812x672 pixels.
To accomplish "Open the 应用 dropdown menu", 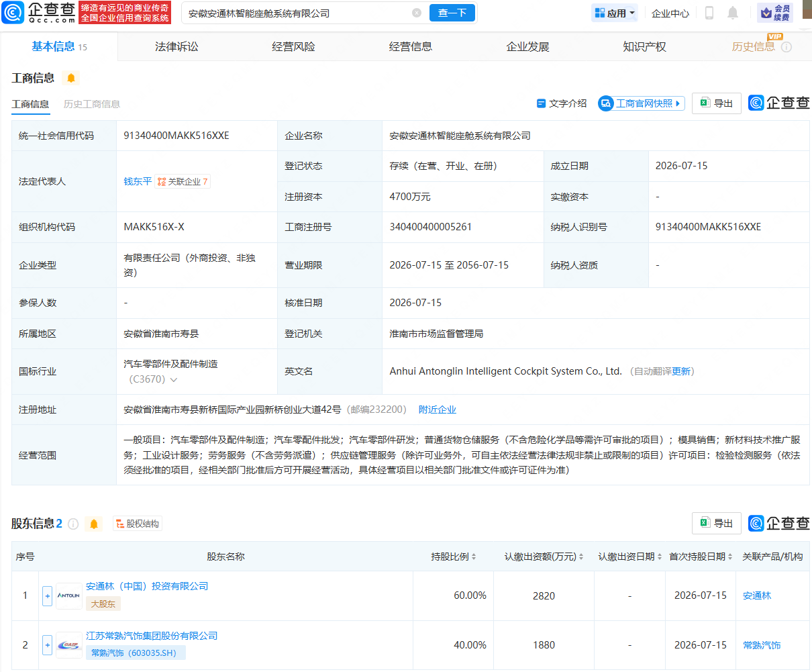I will (x=615, y=13).
